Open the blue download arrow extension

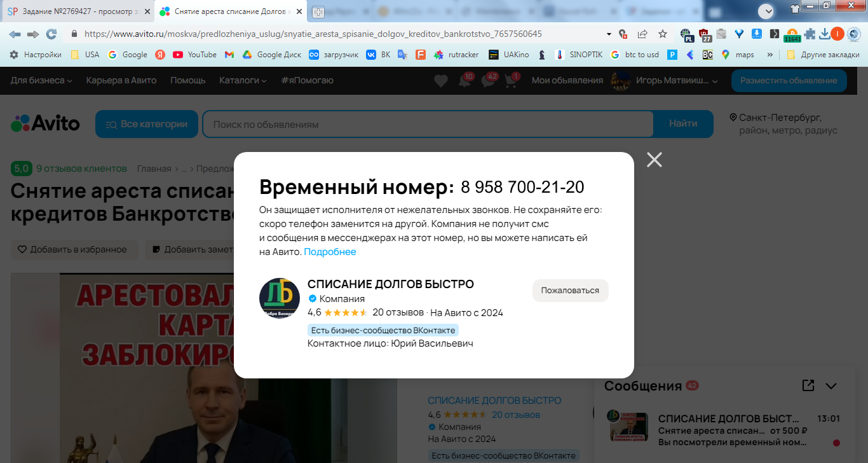click(x=757, y=34)
